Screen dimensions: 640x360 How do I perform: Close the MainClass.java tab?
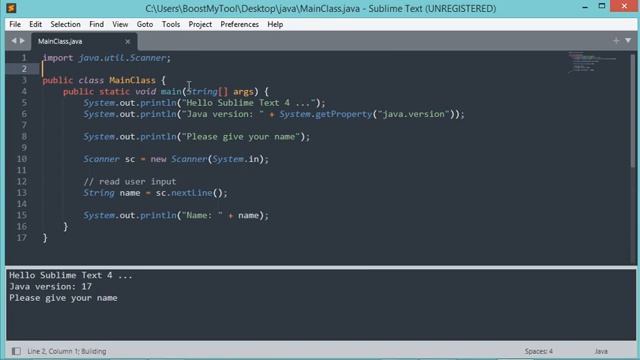[x=128, y=41]
